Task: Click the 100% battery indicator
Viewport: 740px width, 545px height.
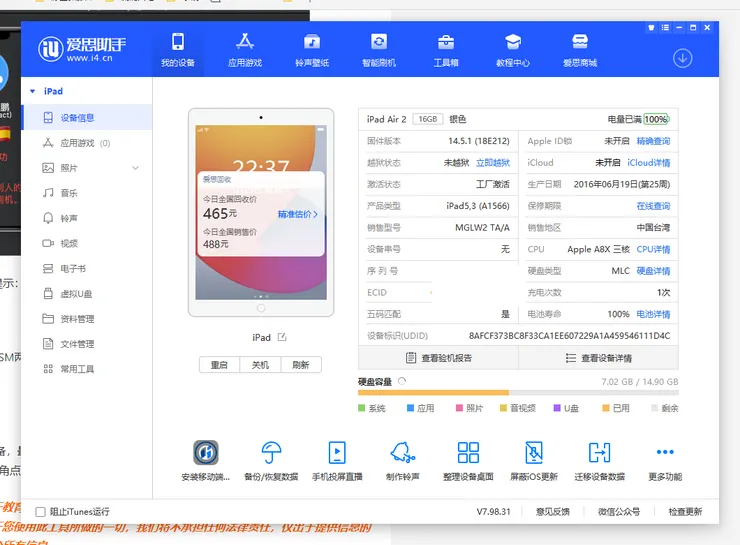Action: 656,119
